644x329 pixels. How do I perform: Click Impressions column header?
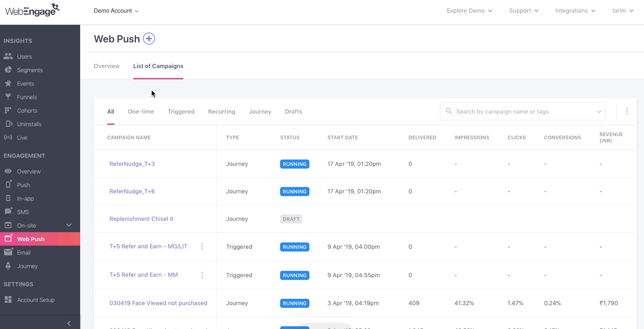tap(472, 137)
